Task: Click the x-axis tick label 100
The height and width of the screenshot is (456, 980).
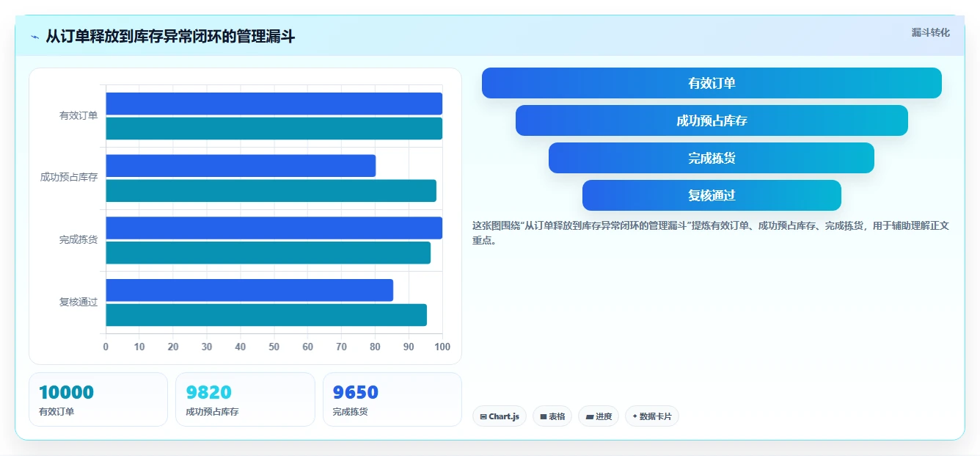Action: click(x=442, y=347)
